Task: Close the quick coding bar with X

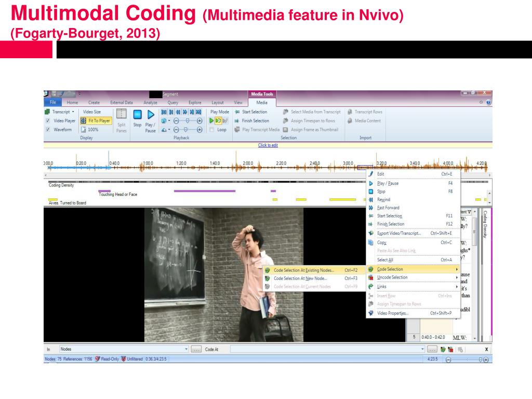Action: (x=486, y=349)
